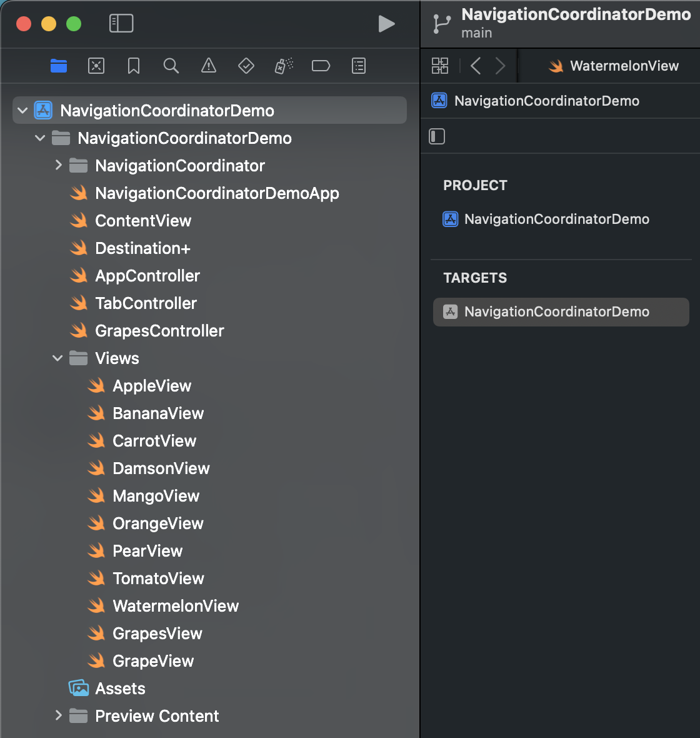Open the Source Control navigator
Image resolution: width=700 pixels, height=738 pixels.
click(96, 66)
